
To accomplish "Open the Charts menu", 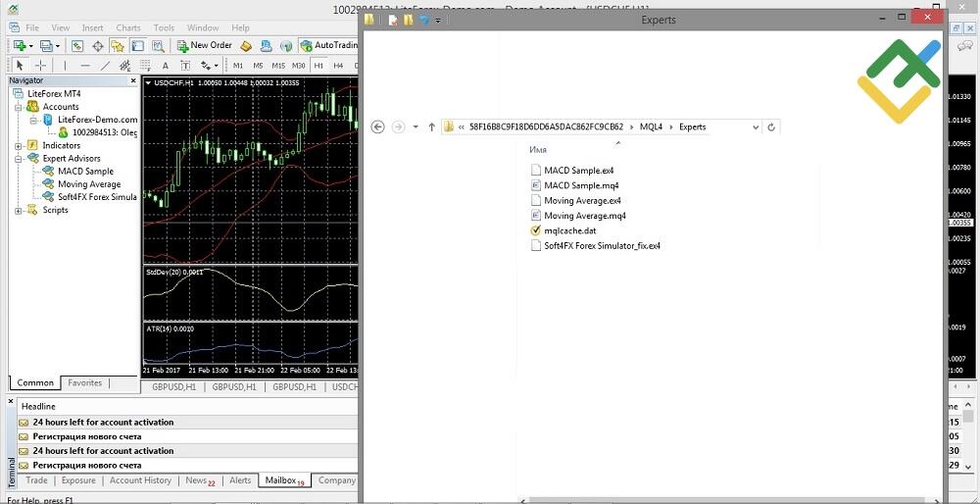I will pos(128,28).
